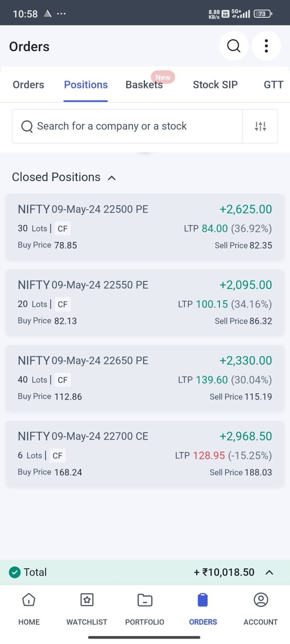Expand the Total P&L chevron
Screen dimensions: 290x644
(x=269, y=572)
